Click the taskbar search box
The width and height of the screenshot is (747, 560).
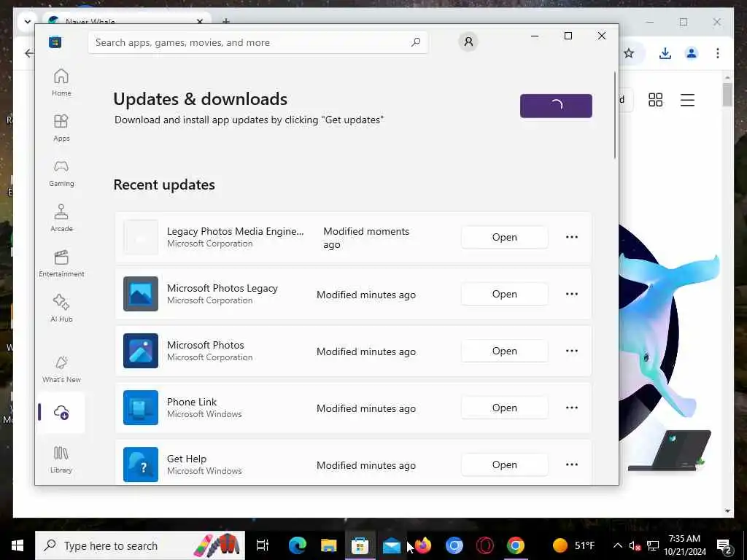tap(140, 545)
